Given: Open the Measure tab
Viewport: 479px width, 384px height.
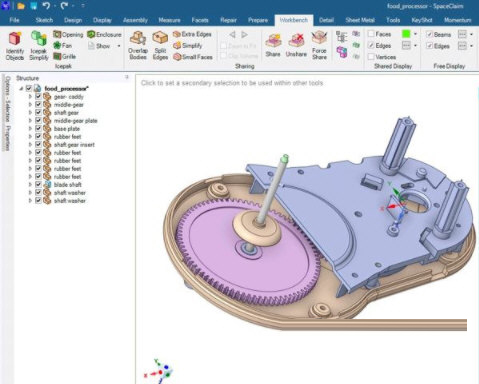Looking at the screenshot, I should 169,20.
